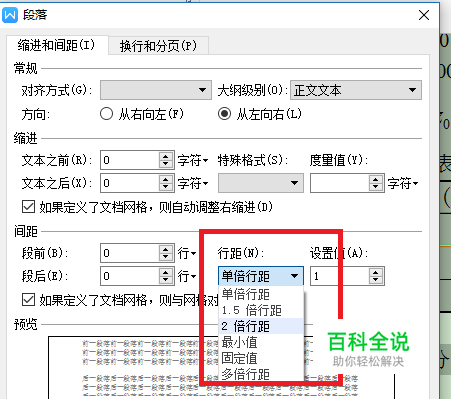Increase the 文本之前(R) value with up arrow
This screenshot has height=399, width=451.
pyautogui.click(x=166, y=156)
